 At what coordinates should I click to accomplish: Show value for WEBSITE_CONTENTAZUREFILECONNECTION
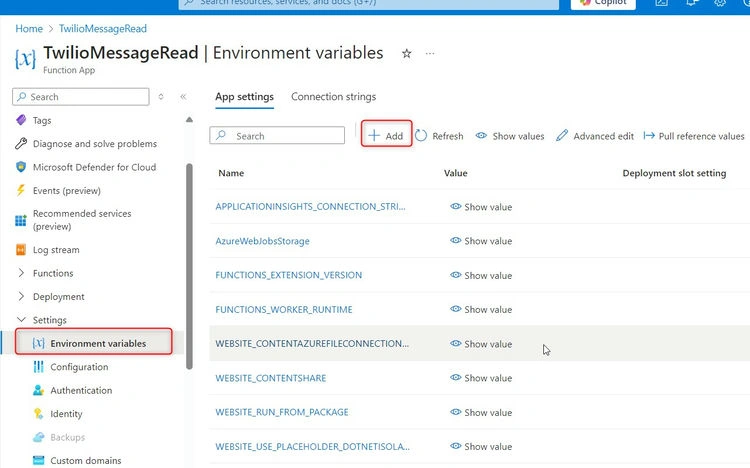[481, 344]
